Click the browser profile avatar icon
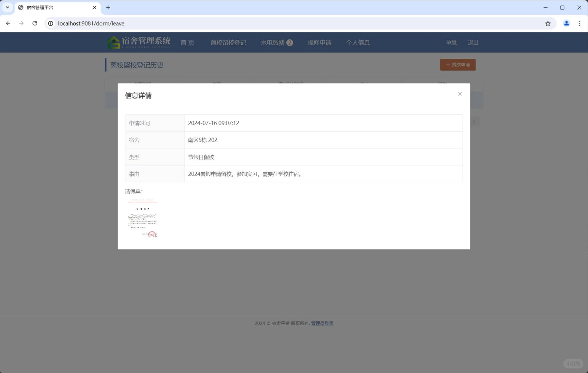588x373 pixels. pyautogui.click(x=566, y=23)
